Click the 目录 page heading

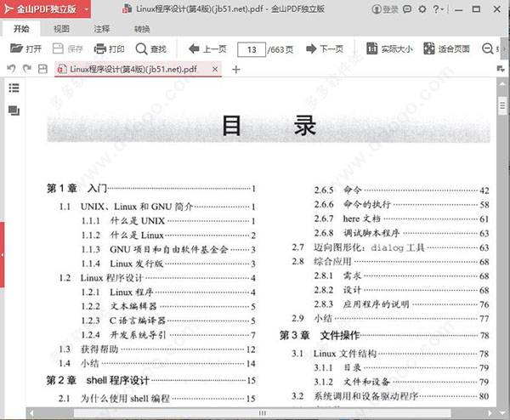point(269,126)
